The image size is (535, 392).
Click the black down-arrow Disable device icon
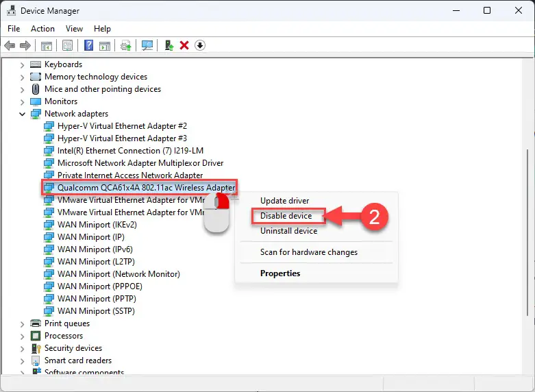[x=200, y=45]
